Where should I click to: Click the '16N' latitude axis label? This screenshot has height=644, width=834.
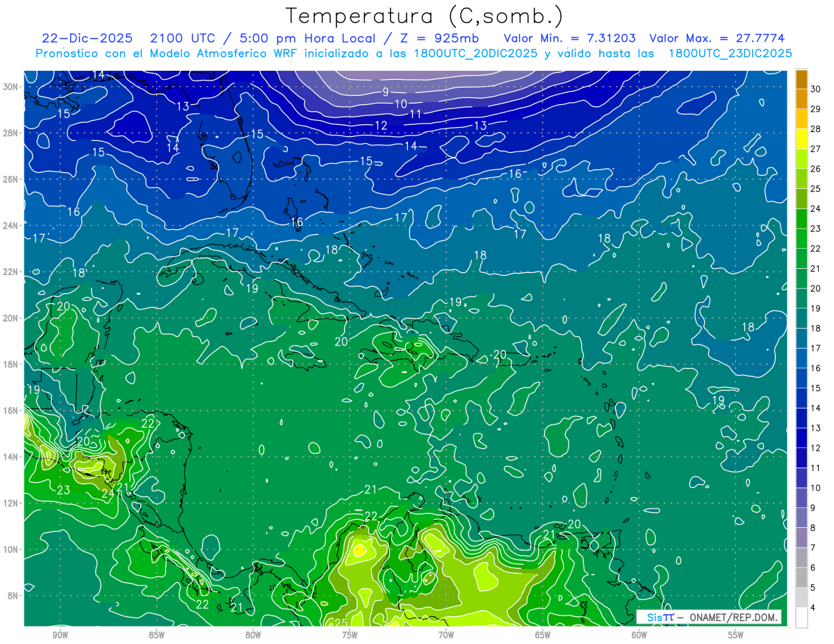(11, 410)
